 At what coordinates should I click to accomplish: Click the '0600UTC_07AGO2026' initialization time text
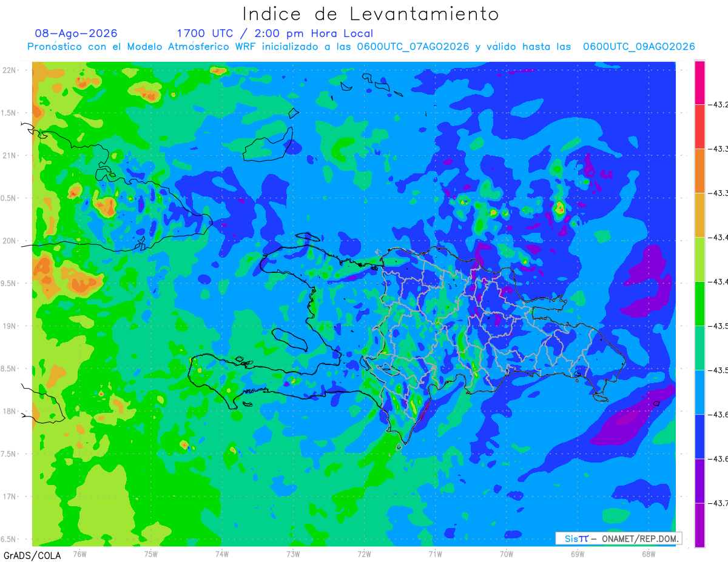(413, 47)
